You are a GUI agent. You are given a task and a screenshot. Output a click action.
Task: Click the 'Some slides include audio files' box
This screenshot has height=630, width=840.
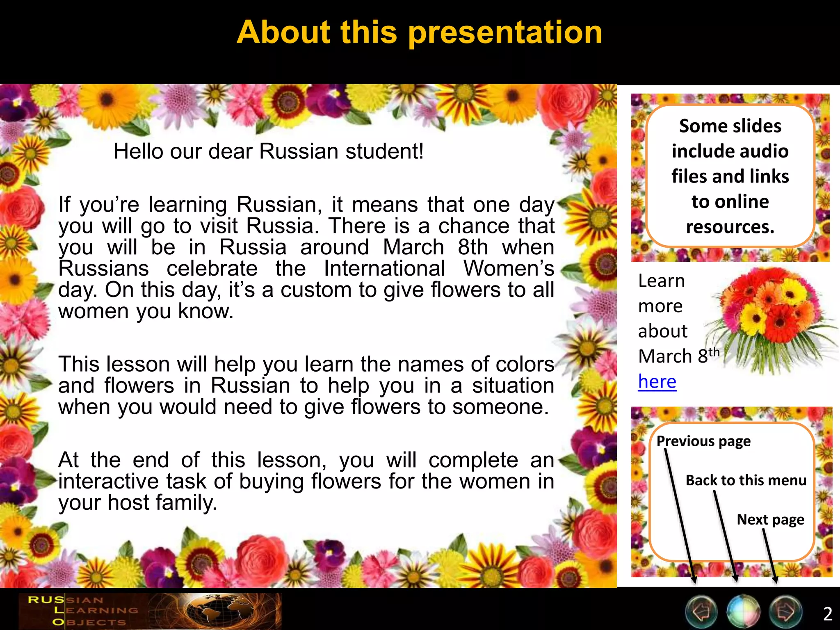click(x=730, y=176)
